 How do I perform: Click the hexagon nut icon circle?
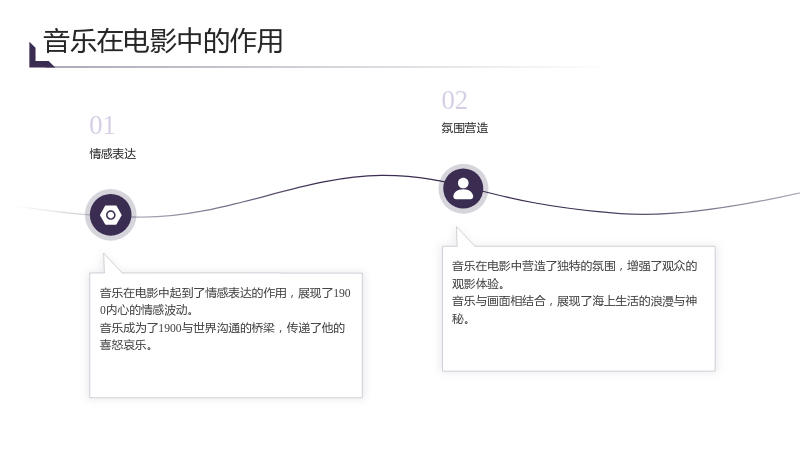tap(111, 215)
